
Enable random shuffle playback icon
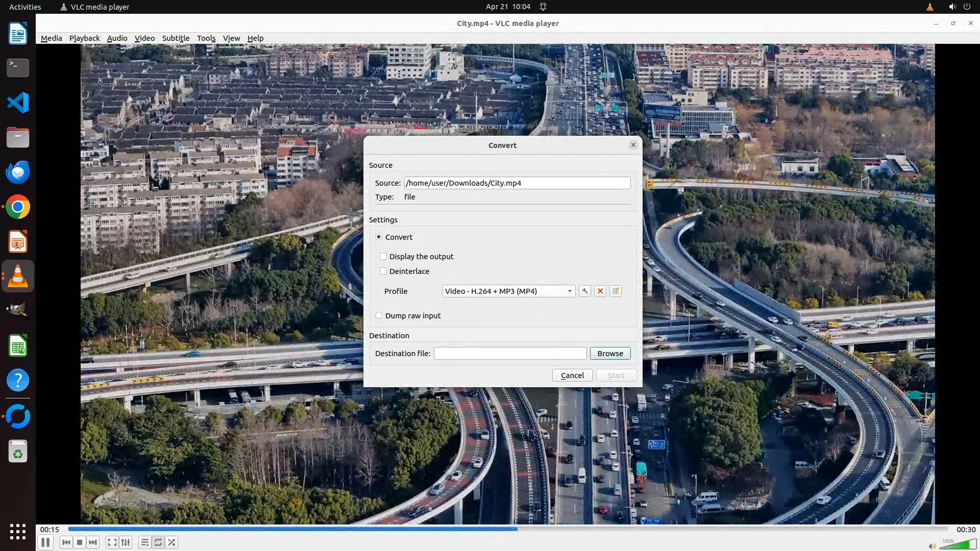(172, 542)
